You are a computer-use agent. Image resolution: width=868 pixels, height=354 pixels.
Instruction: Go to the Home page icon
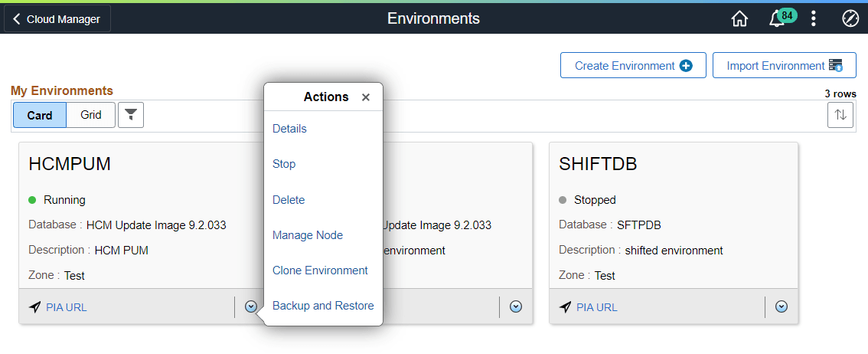click(739, 19)
